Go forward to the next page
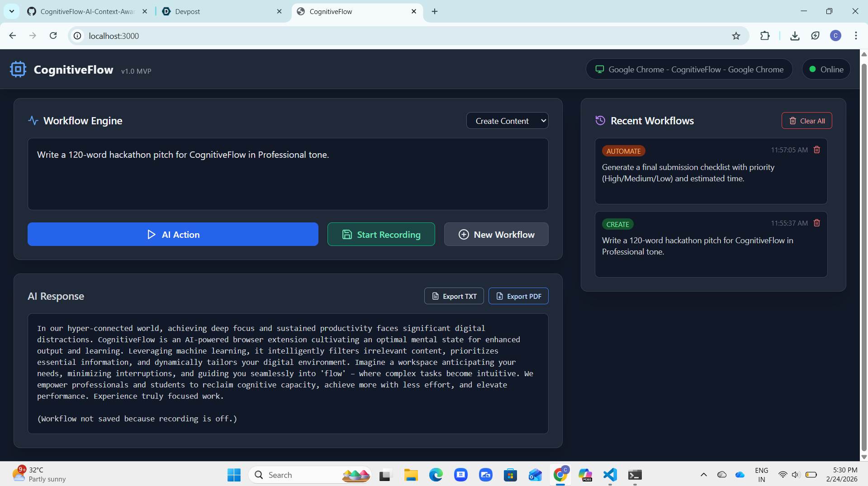The height and width of the screenshot is (486, 868). 33,36
